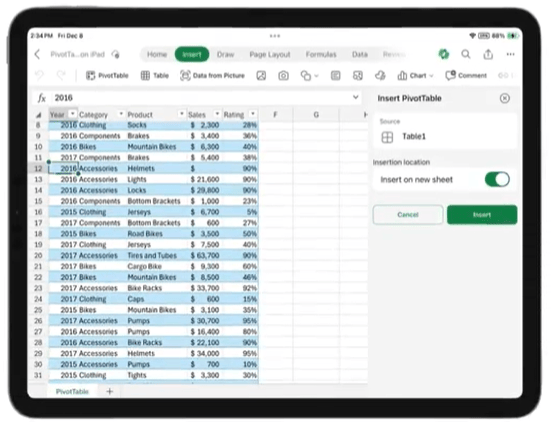Open the Category column filter dropdown

click(121, 114)
